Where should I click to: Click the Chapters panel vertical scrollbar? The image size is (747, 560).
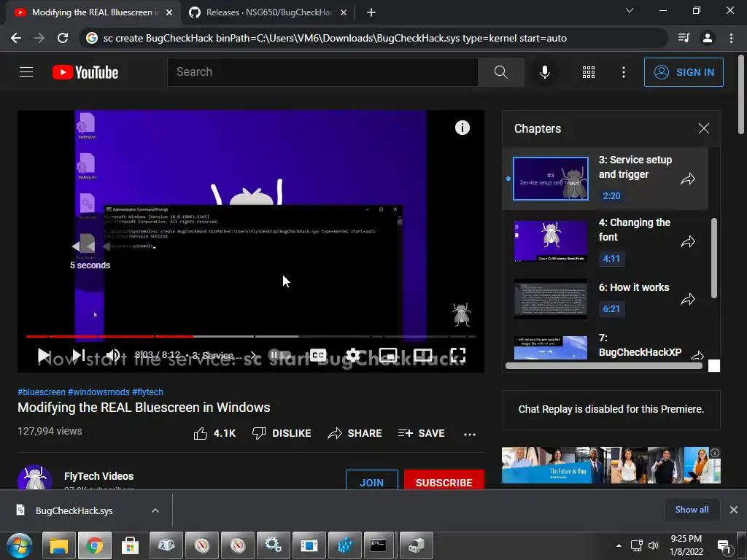point(713,257)
